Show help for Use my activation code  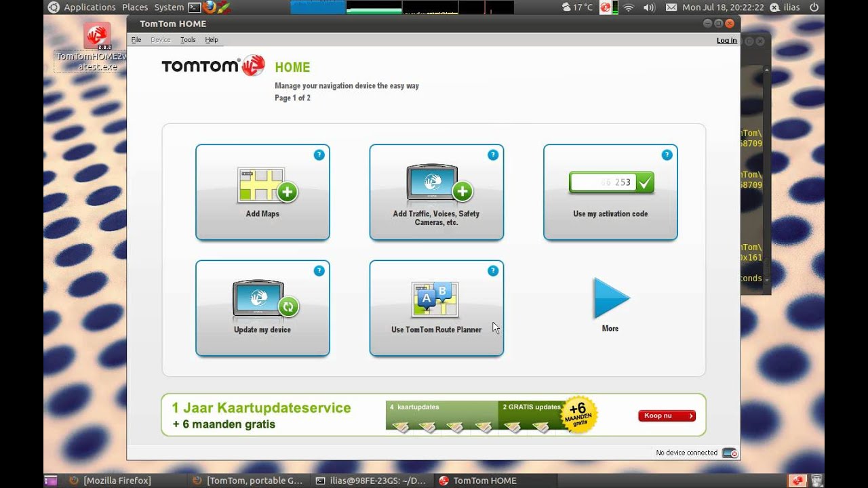tap(667, 155)
